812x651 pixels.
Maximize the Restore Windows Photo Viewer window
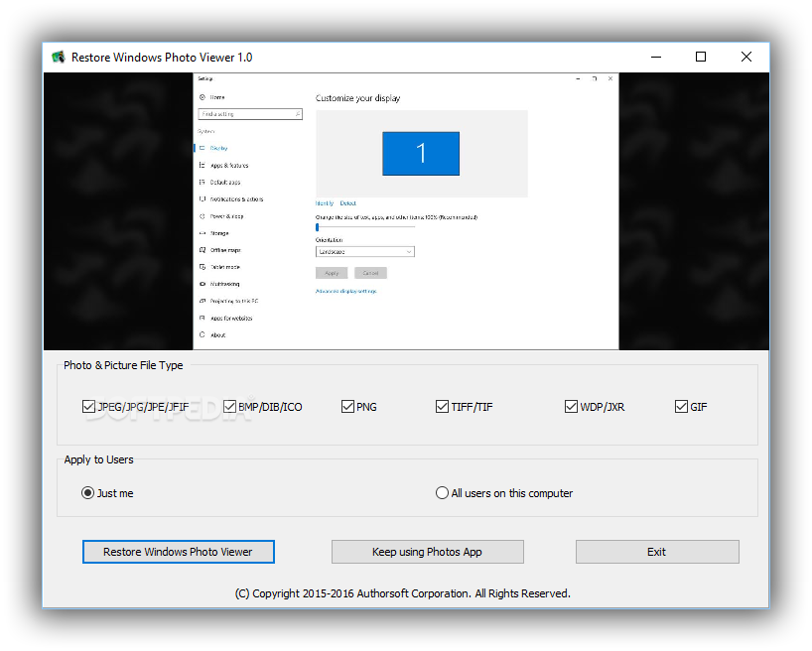(701, 57)
